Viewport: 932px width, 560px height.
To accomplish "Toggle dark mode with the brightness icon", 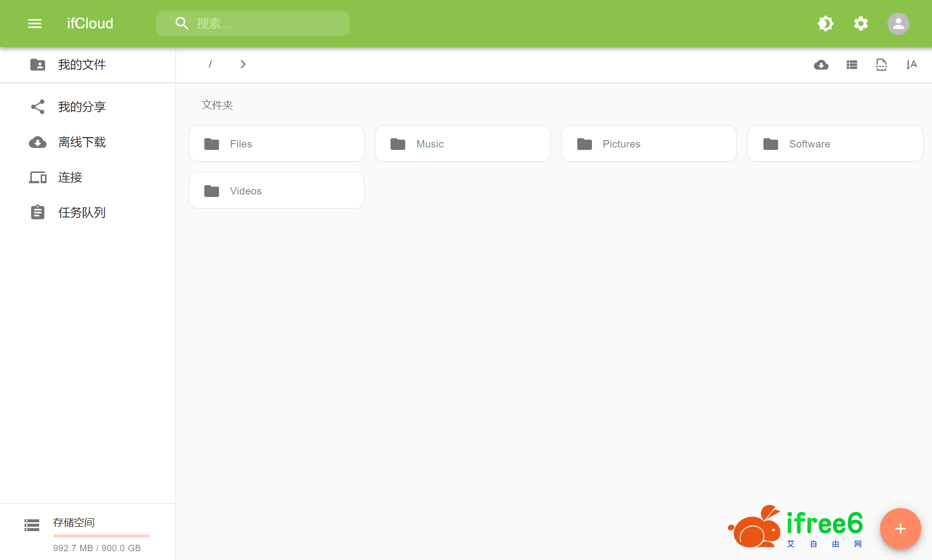I will (x=825, y=24).
